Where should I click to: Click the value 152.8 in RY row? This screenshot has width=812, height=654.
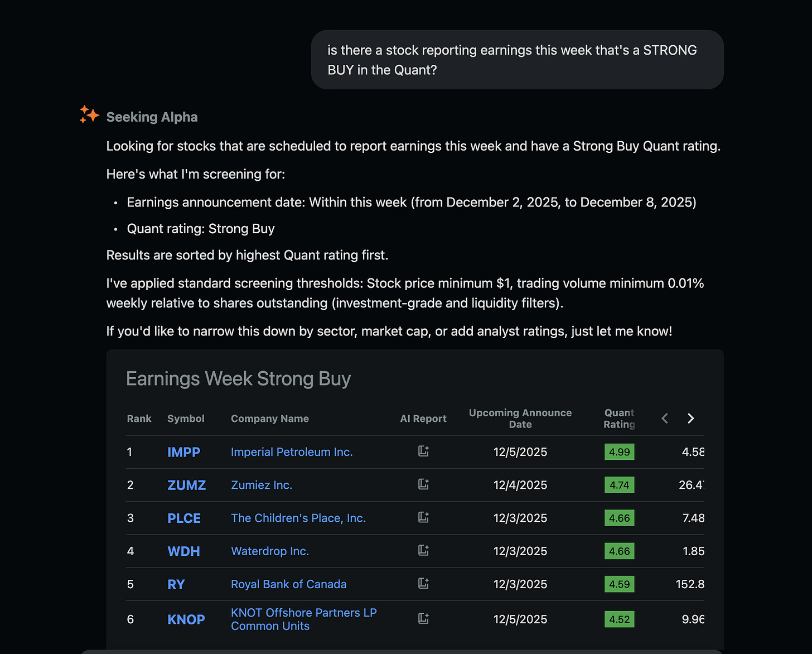tap(690, 584)
